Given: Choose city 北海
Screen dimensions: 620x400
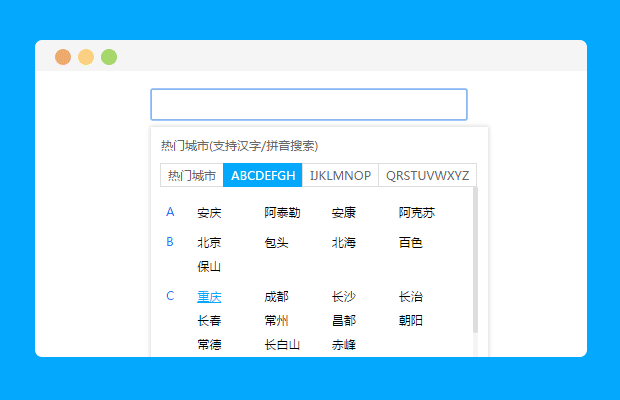Looking at the screenshot, I should 344,242.
